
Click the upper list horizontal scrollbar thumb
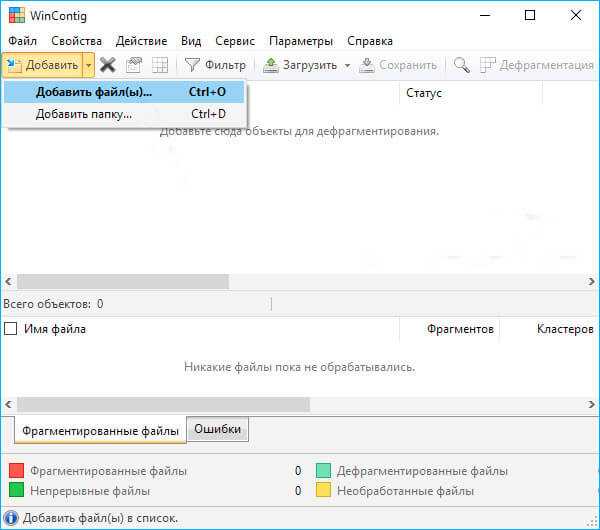pos(123,282)
